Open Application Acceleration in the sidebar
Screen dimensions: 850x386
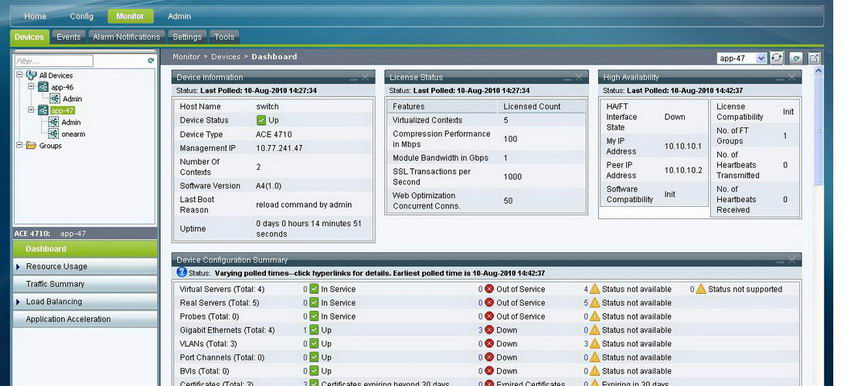pyautogui.click(x=85, y=319)
